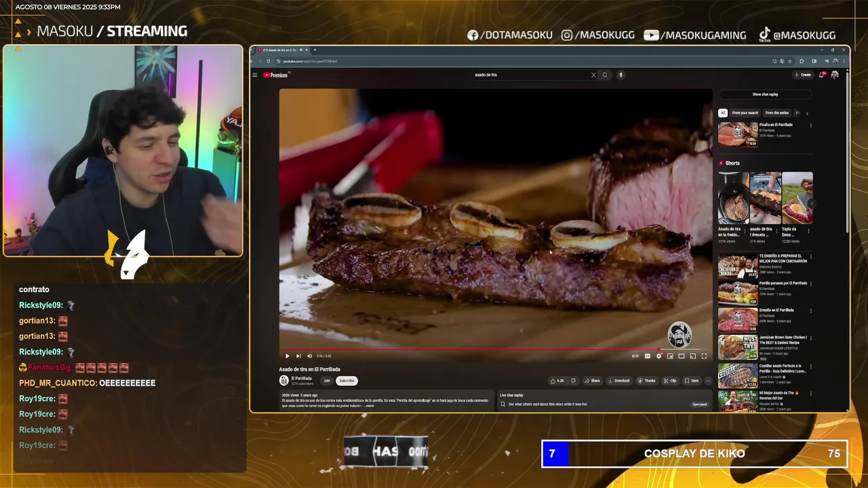Bookmark page star icon
The height and width of the screenshot is (488, 868).
pyautogui.click(x=790, y=61)
